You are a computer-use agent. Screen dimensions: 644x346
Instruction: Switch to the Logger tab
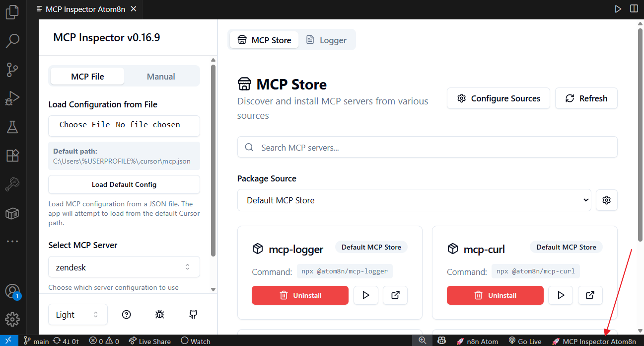click(326, 40)
